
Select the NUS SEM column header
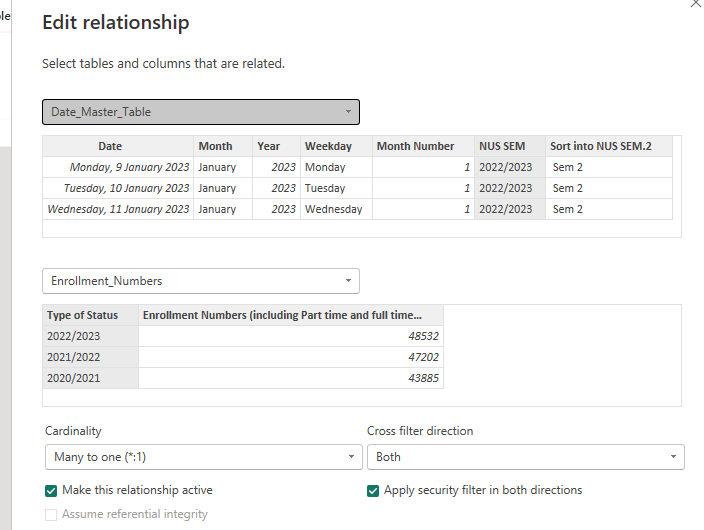point(510,146)
